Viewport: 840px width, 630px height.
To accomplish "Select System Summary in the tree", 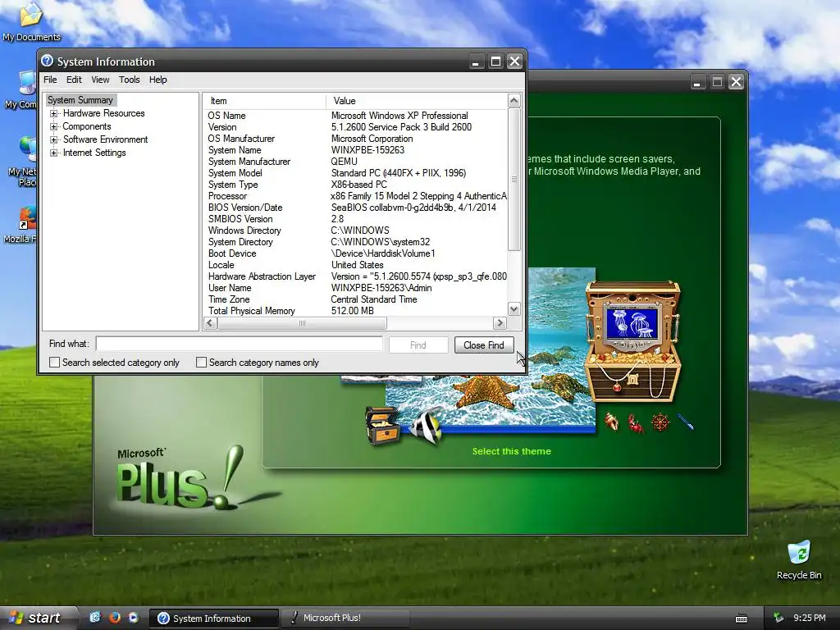I will point(80,100).
